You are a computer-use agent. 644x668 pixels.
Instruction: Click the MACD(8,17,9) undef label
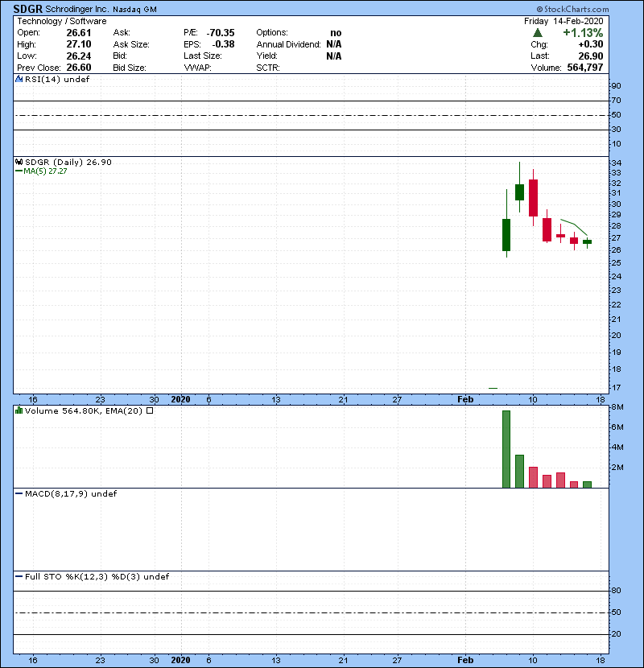[x=71, y=493]
